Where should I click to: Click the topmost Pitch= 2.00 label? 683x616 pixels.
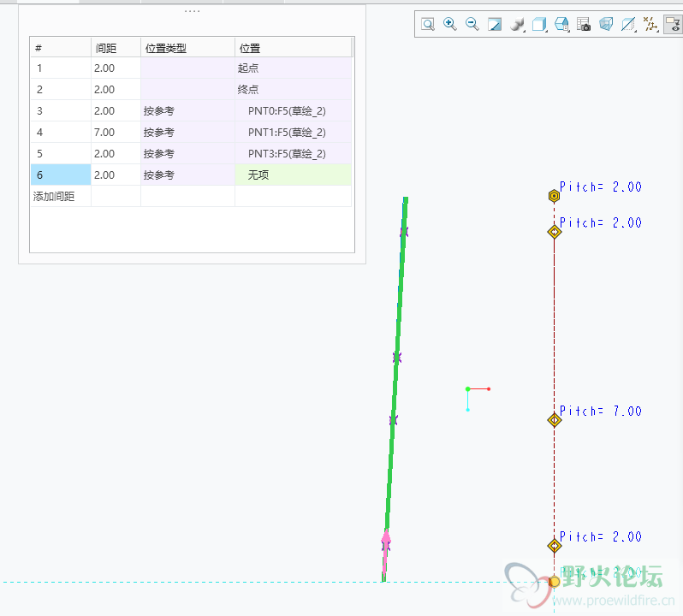pos(601,187)
